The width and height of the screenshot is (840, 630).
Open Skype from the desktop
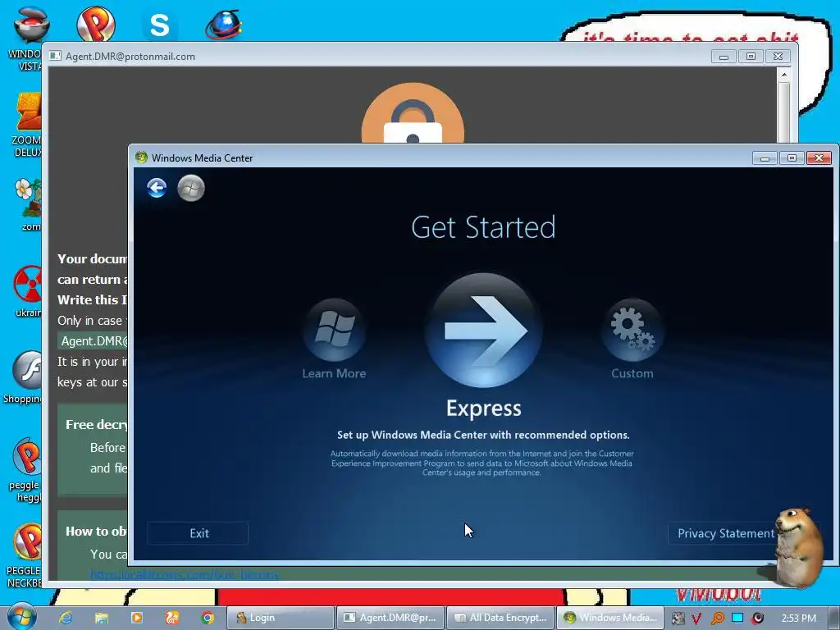[x=159, y=25]
